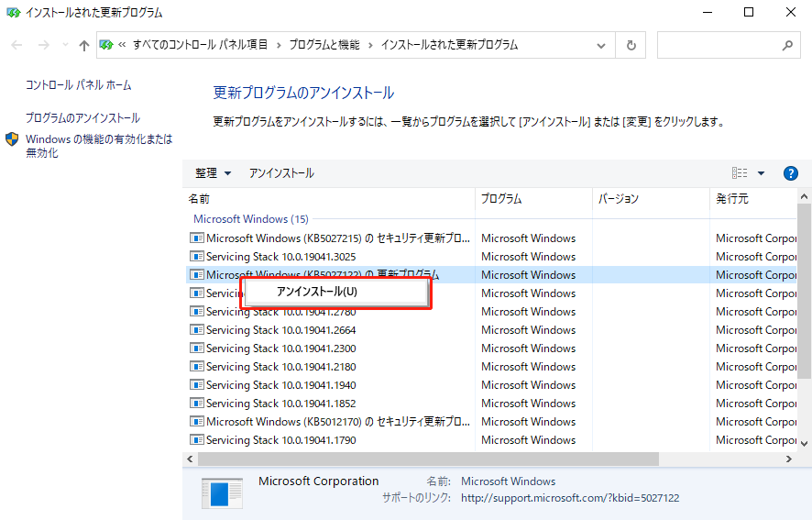Select Servicing Stack 10.0.19041.1790 row
This screenshot has height=520, width=812.
(491, 440)
